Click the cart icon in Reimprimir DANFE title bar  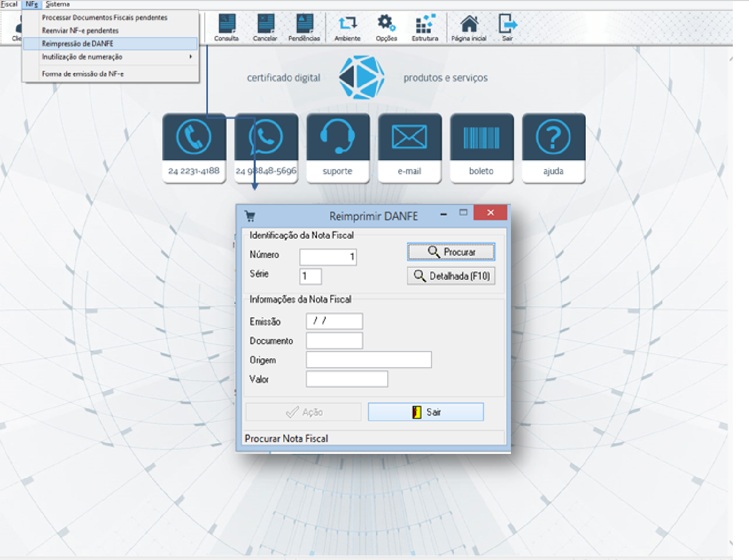pos(250,216)
